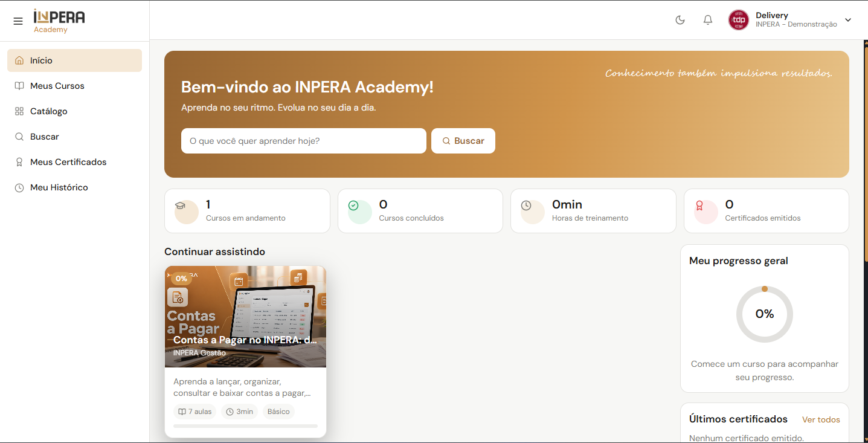Click the '7 aulas' chip on the course card
This screenshot has width=868, height=443.
(195, 412)
